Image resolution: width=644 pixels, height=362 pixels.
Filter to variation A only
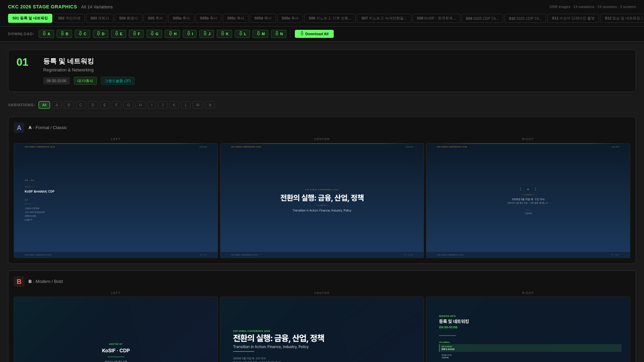click(57, 105)
